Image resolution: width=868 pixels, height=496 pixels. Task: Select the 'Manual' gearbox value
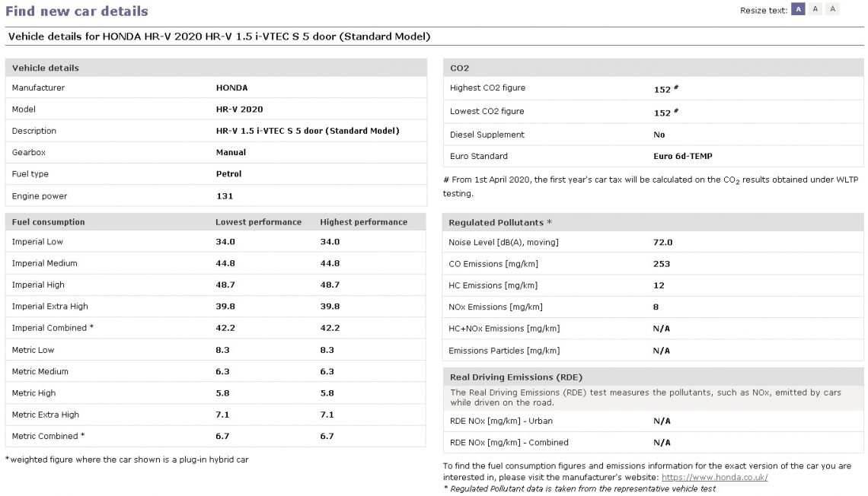point(231,152)
